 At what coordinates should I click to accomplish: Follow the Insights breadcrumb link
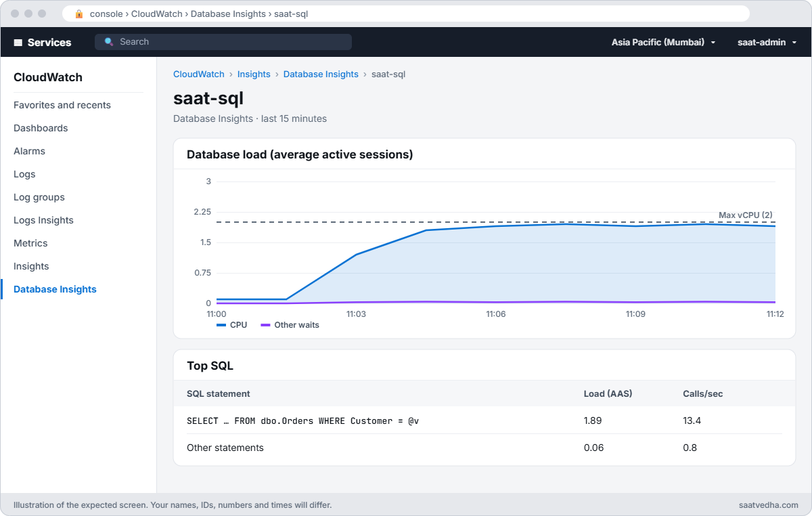pos(254,74)
